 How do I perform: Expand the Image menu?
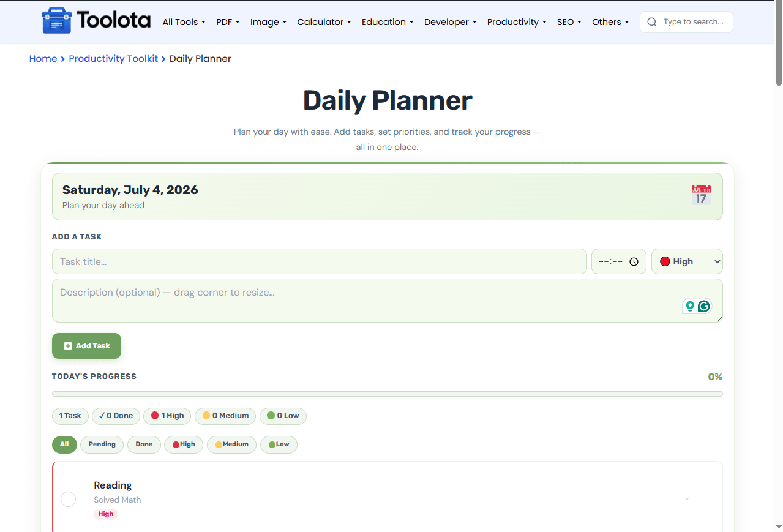point(268,22)
